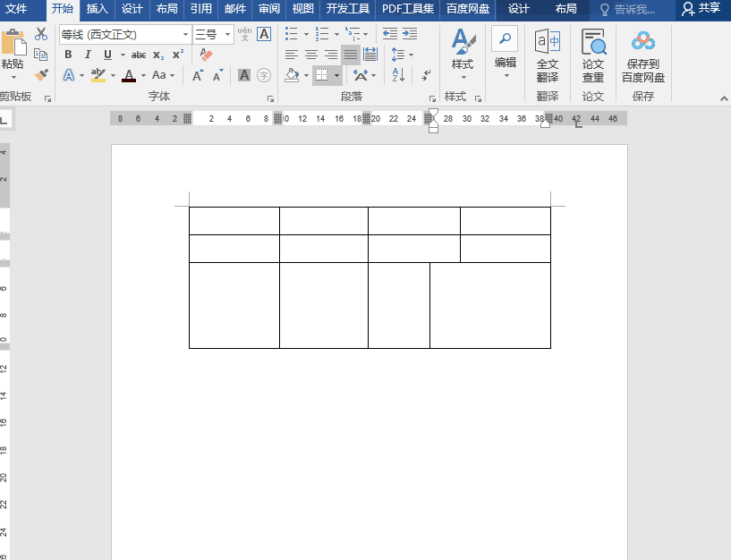Click the 共享 share button

click(x=701, y=9)
